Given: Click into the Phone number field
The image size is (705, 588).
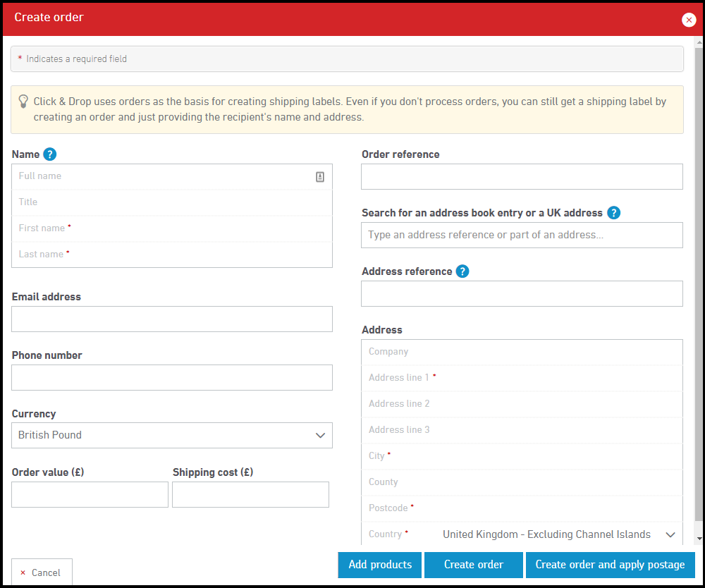Looking at the screenshot, I should coord(172,378).
